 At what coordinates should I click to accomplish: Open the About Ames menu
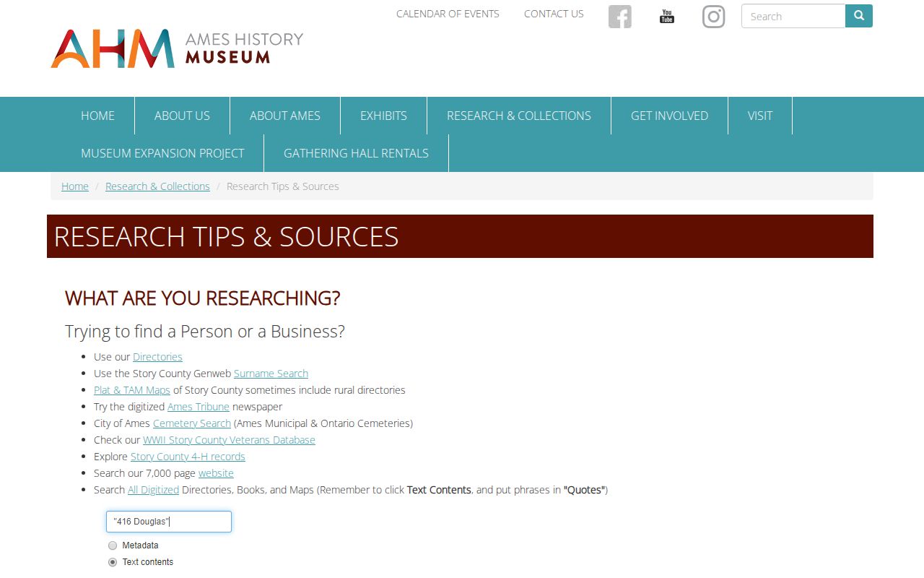click(x=285, y=116)
